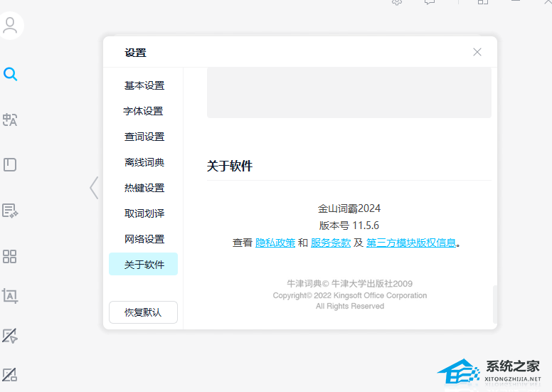The height and width of the screenshot is (392, 552).
Task: Switch to 字体设置 tab
Action: (x=143, y=111)
